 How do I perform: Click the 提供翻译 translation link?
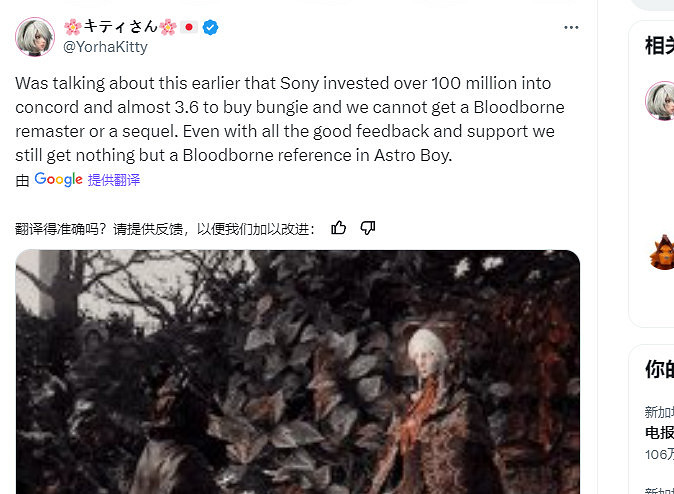[114, 180]
